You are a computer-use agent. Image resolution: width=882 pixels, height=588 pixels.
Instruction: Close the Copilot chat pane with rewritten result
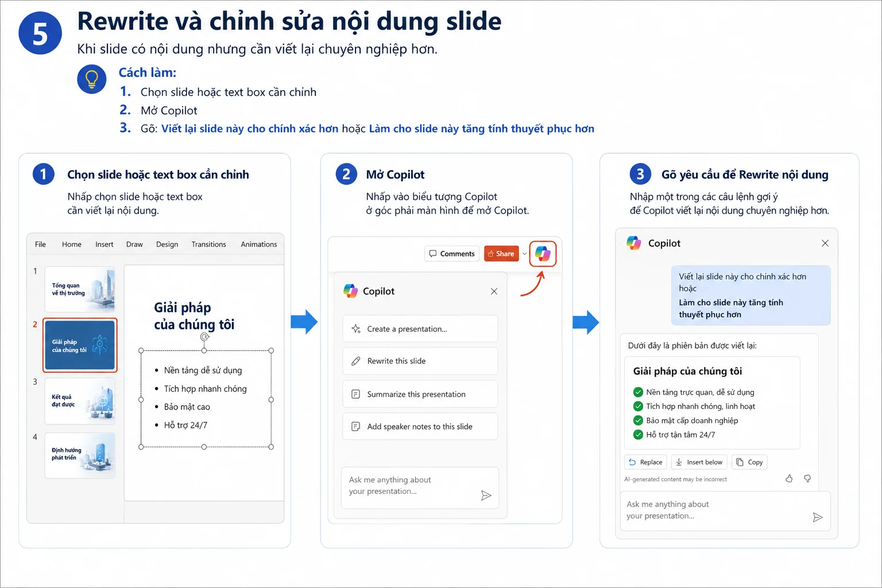(x=825, y=243)
